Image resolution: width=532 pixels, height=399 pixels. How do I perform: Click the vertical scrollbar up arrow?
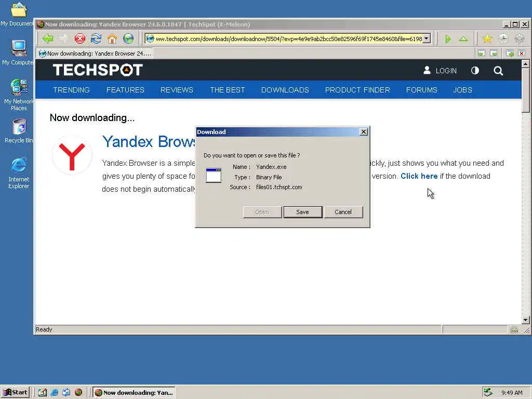tap(526, 64)
